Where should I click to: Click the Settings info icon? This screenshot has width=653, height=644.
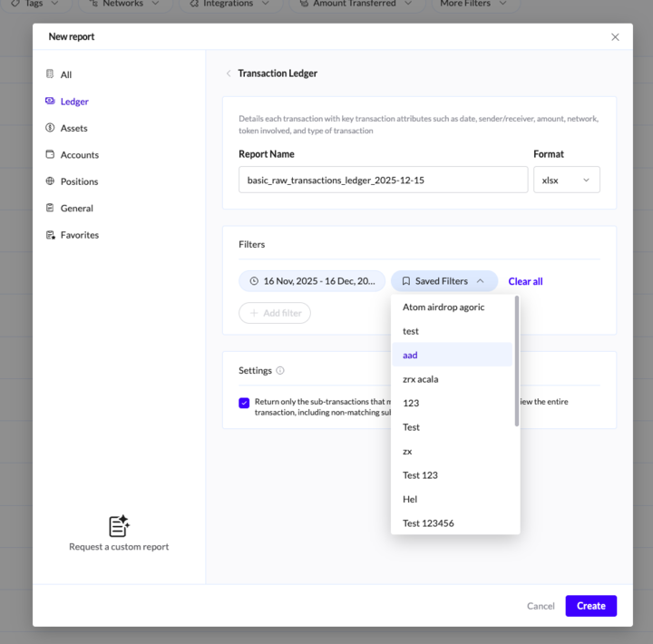coord(280,370)
